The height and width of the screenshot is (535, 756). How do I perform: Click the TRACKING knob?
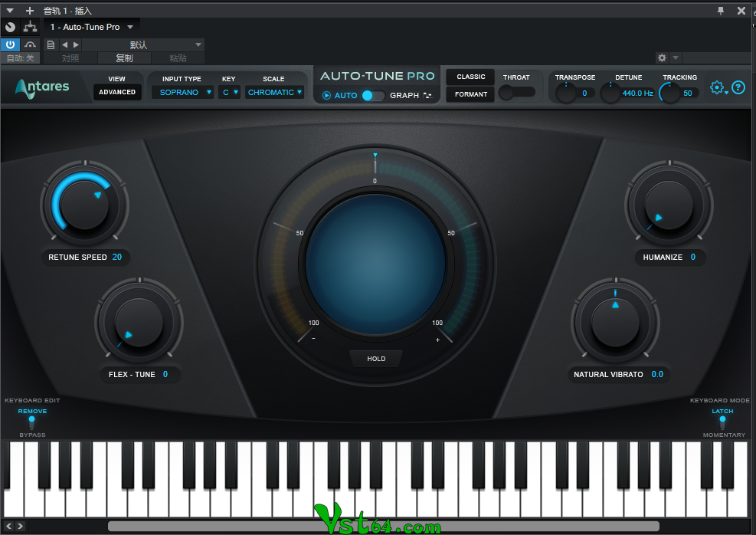(x=670, y=93)
